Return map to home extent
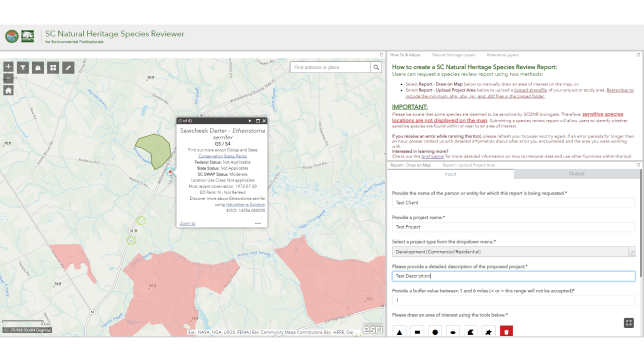 click(x=8, y=90)
